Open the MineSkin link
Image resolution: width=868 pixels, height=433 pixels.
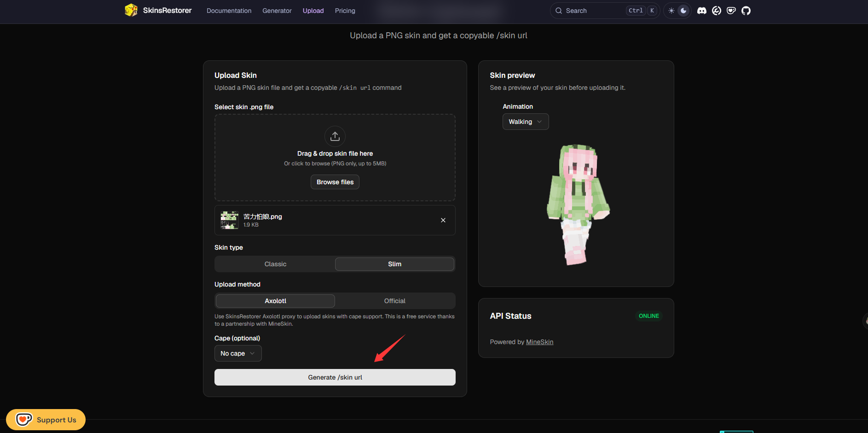coord(539,342)
